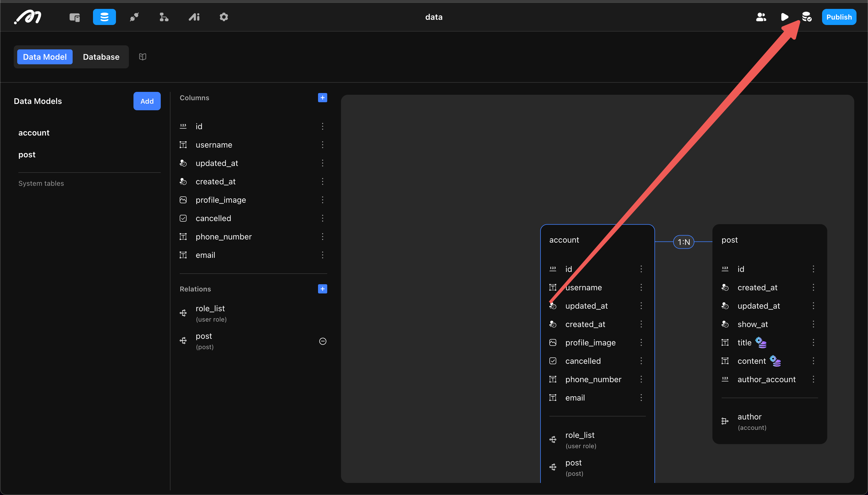Click the post card title in diagram
The width and height of the screenshot is (868, 495).
click(730, 240)
